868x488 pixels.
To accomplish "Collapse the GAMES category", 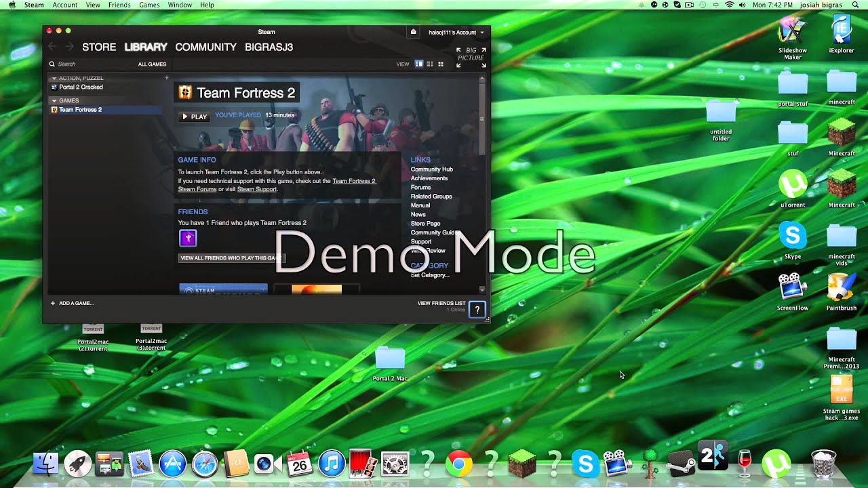I will tap(54, 100).
